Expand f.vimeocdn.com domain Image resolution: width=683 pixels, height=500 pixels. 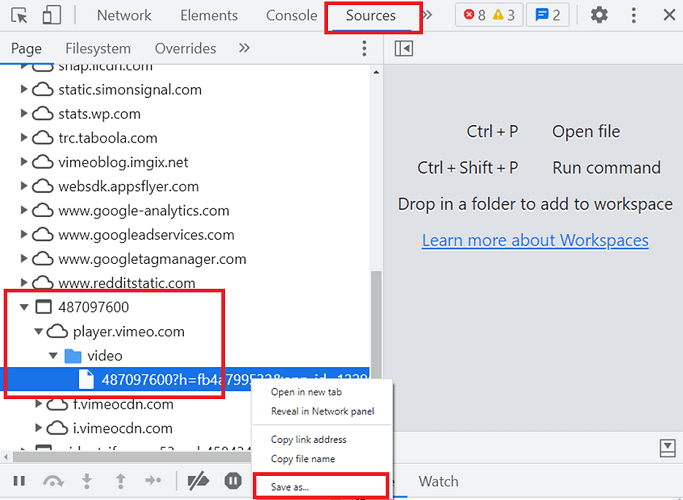tap(39, 404)
